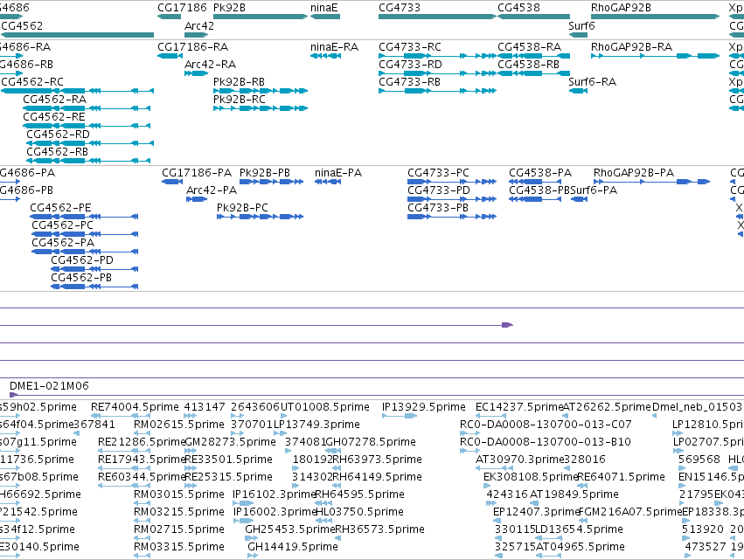Click transcript CG4733-RD
Image resolution: width=744 pixels, height=560 pixels.
pyautogui.click(x=410, y=65)
